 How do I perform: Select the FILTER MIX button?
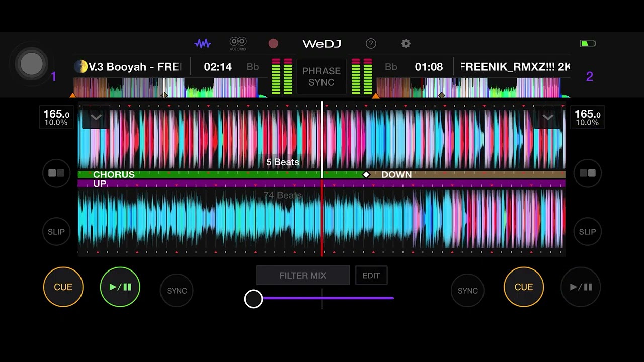(303, 276)
